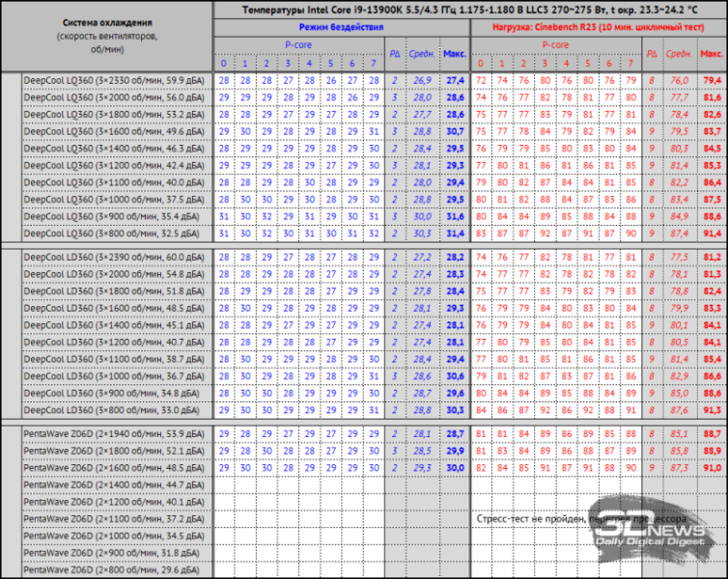Select the DeepCool LD360 3×800 об/мин row label

(108, 410)
